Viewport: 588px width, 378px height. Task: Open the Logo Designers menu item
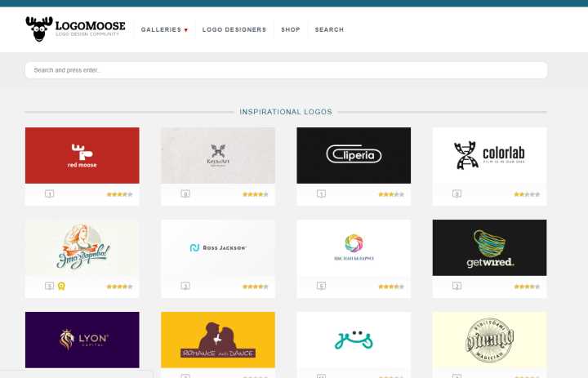(234, 29)
